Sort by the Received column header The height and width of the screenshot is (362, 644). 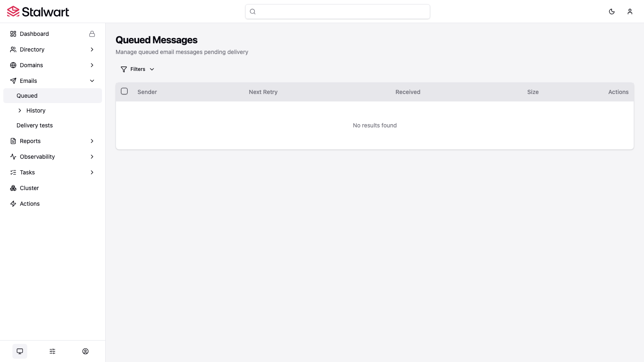(408, 92)
